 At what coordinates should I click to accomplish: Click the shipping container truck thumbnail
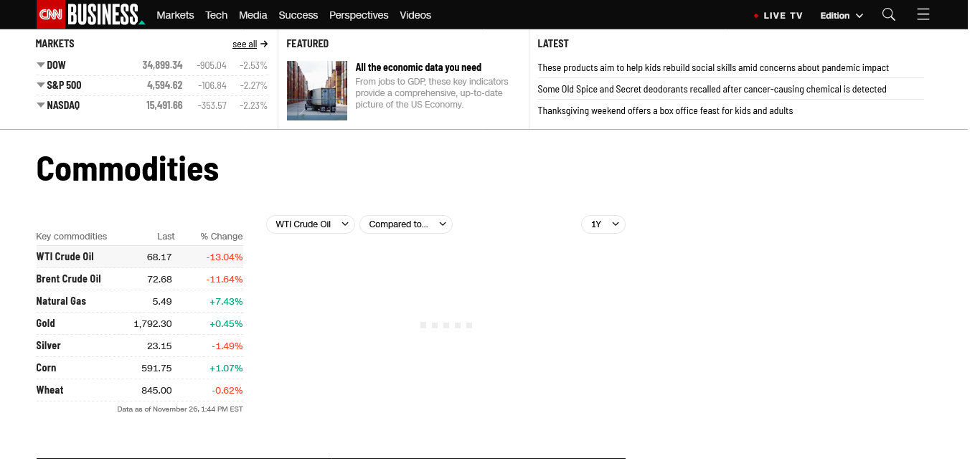(x=316, y=90)
